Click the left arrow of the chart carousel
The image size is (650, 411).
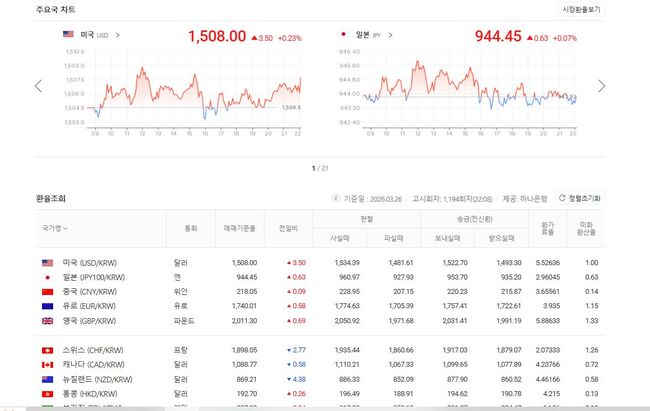(x=38, y=86)
